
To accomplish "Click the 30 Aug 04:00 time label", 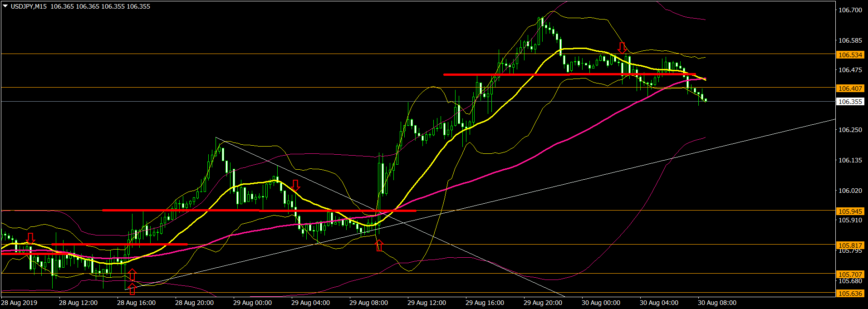I will point(659,303).
